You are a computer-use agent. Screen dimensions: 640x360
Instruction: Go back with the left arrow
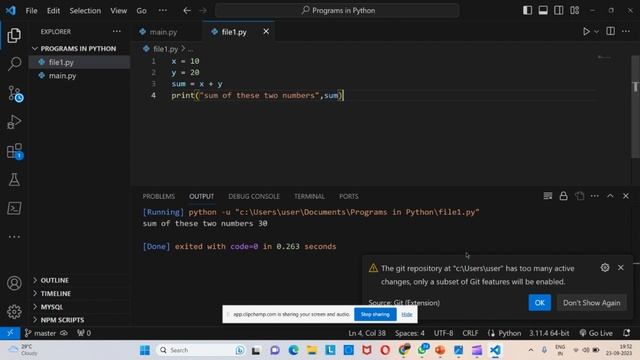pyautogui.click(x=187, y=11)
